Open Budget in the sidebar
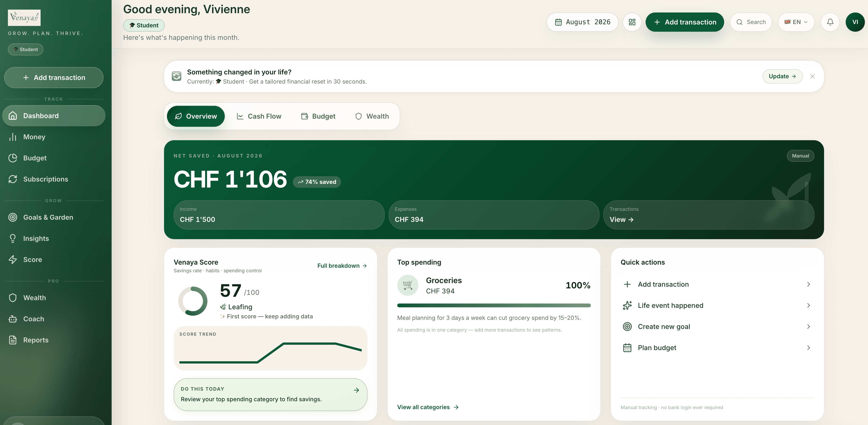Viewport: 868px width, 425px height. (x=54, y=158)
